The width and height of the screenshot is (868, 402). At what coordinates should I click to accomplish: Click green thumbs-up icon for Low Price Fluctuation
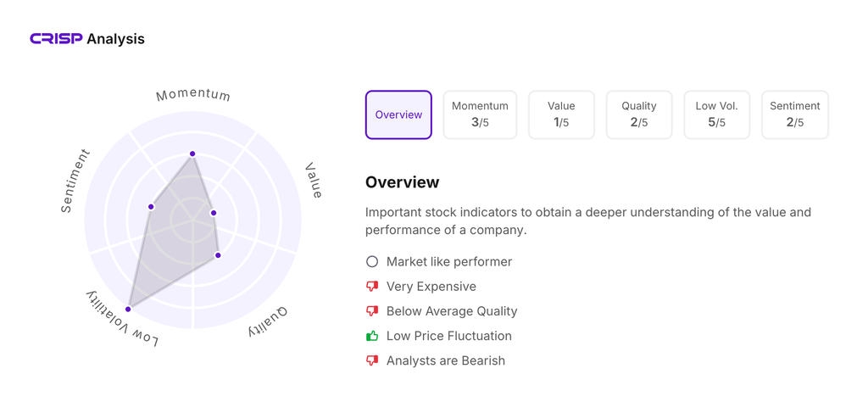pos(372,336)
